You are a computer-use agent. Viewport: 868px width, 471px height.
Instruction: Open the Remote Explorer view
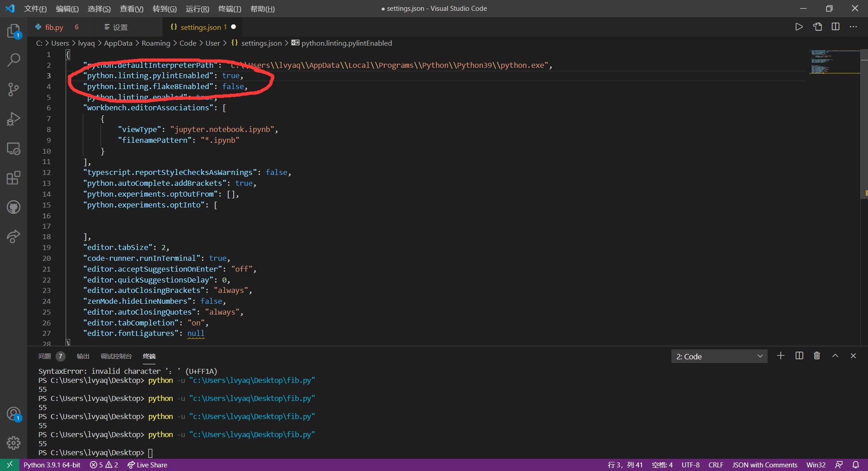coord(14,148)
